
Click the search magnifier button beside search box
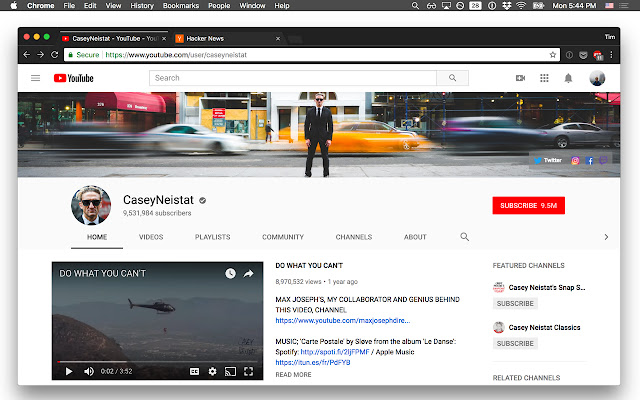coord(452,78)
